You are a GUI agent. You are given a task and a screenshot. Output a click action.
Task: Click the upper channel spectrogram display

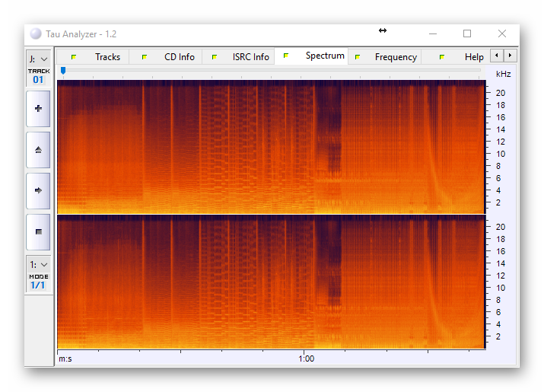click(x=271, y=146)
